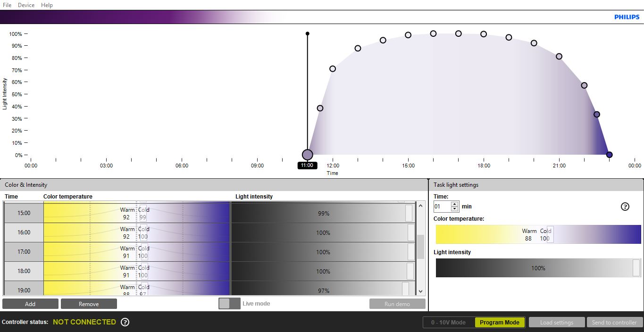The width and height of the screenshot is (644, 332).
Task: Click the help icon in Task light settings
Action: coord(625,207)
